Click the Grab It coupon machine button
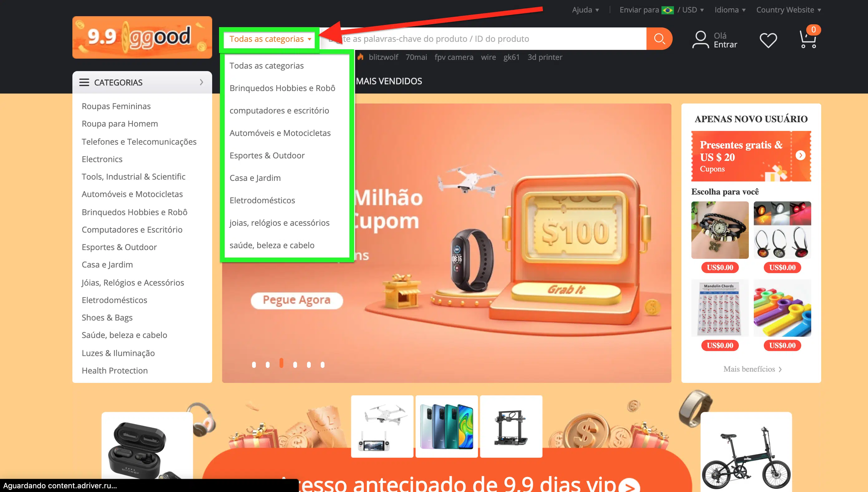The width and height of the screenshot is (868, 492). click(566, 290)
